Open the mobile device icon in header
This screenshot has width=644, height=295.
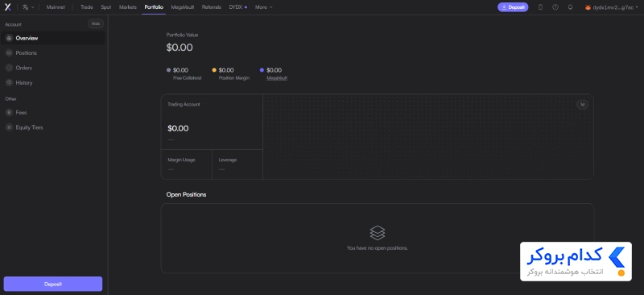pos(540,7)
